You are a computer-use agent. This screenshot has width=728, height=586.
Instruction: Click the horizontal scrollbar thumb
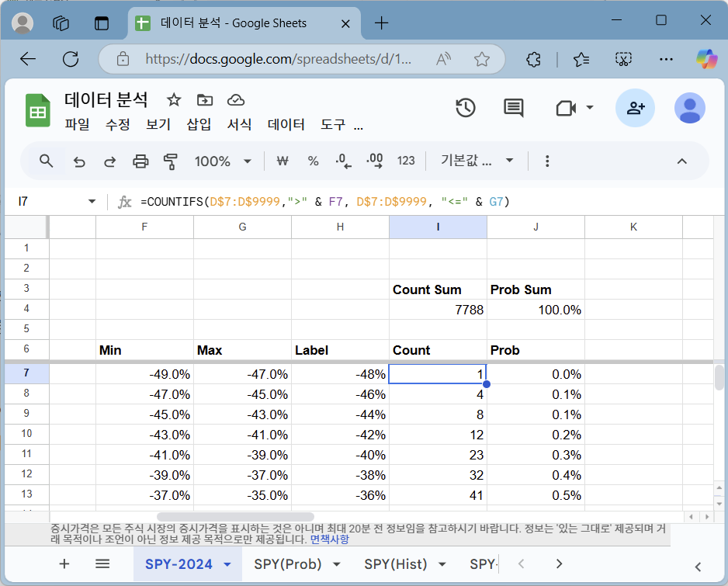pyautogui.click(x=235, y=517)
